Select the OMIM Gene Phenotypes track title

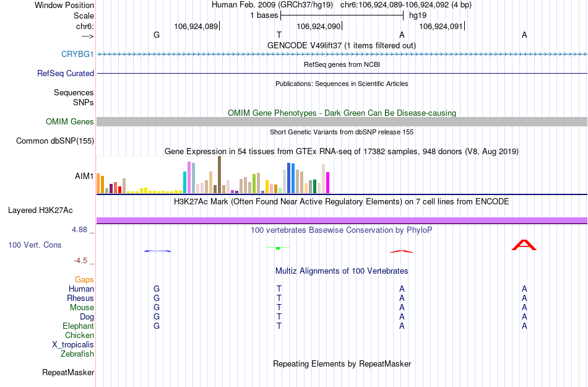pyautogui.click(x=342, y=113)
